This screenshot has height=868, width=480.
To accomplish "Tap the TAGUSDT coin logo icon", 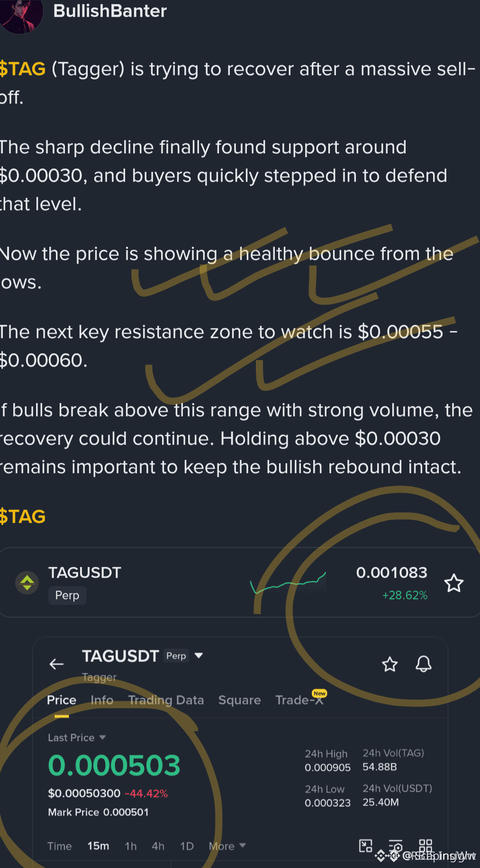I will click(27, 582).
